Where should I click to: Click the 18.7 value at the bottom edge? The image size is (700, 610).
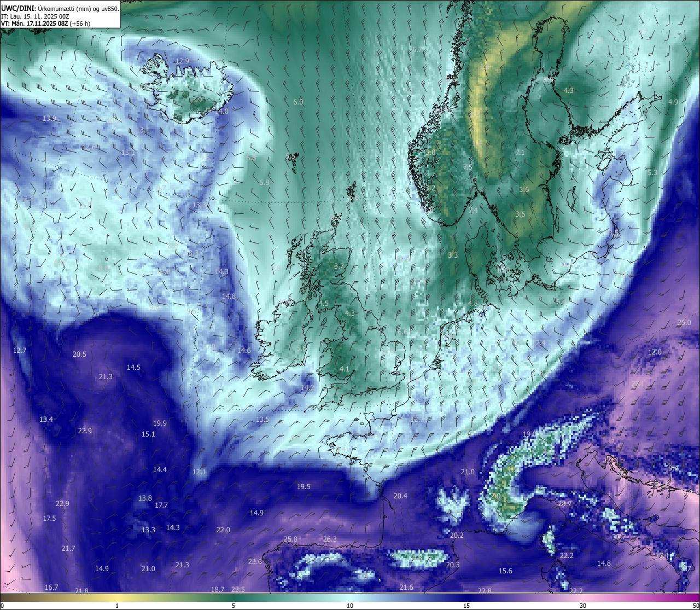tap(218, 590)
